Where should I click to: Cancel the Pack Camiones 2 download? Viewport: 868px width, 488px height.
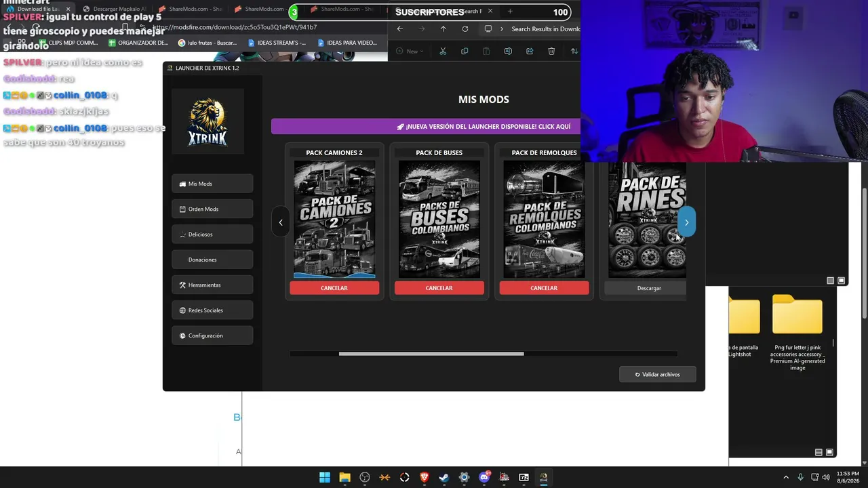click(334, 288)
